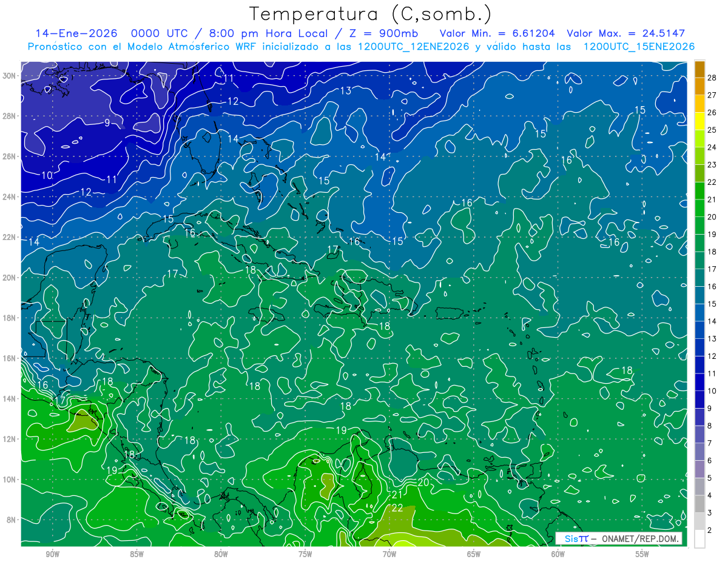Click the '60W' longitude axis label
Viewport: 728px width, 562px height.
point(558,554)
